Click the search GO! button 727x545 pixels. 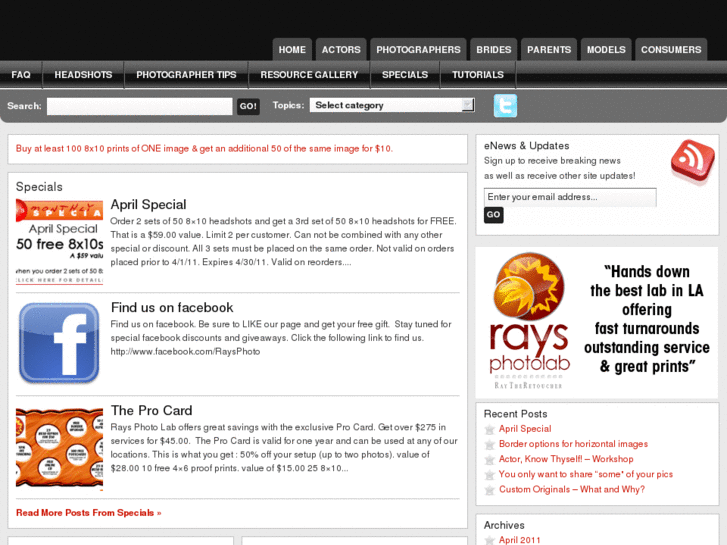click(x=248, y=106)
